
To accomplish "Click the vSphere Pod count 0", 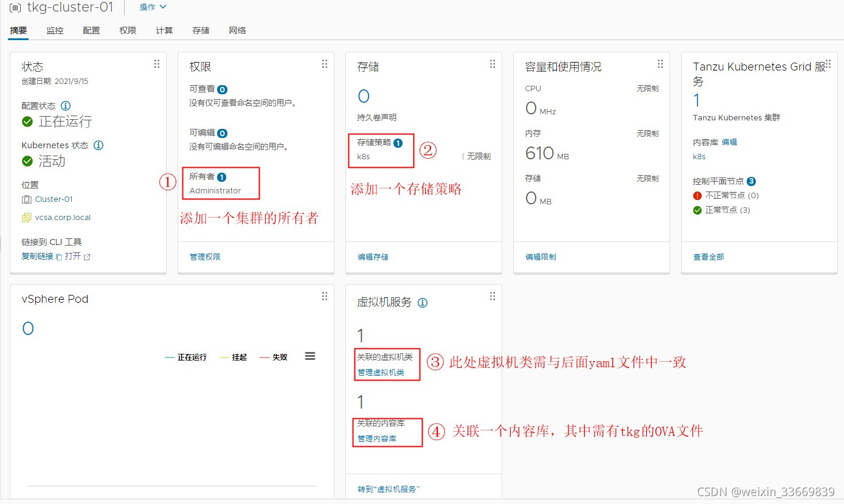I will [x=28, y=329].
